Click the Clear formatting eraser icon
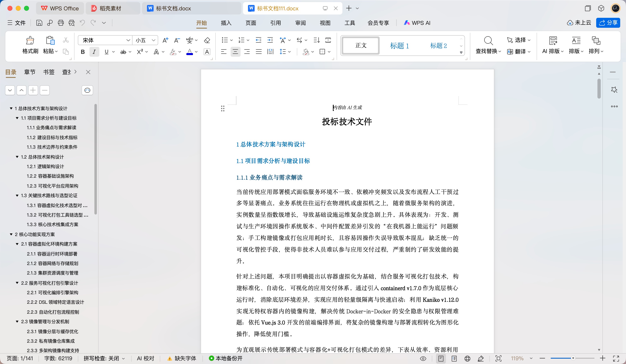 (x=207, y=40)
